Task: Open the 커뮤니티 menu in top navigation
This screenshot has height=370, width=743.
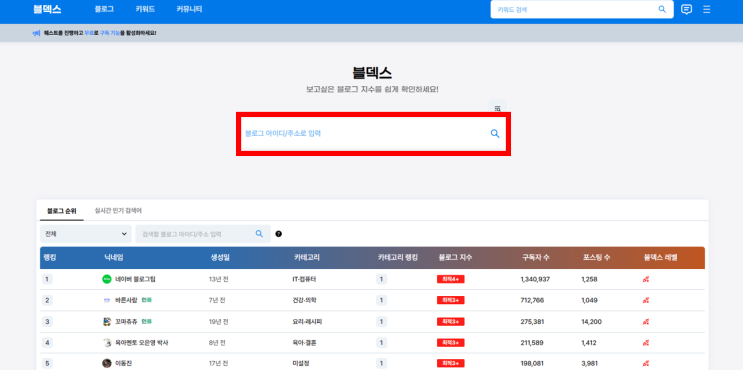Action: pos(189,9)
